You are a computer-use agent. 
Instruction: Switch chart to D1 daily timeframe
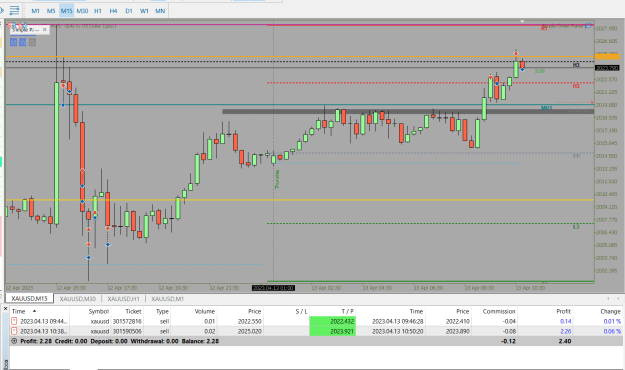click(129, 11)
